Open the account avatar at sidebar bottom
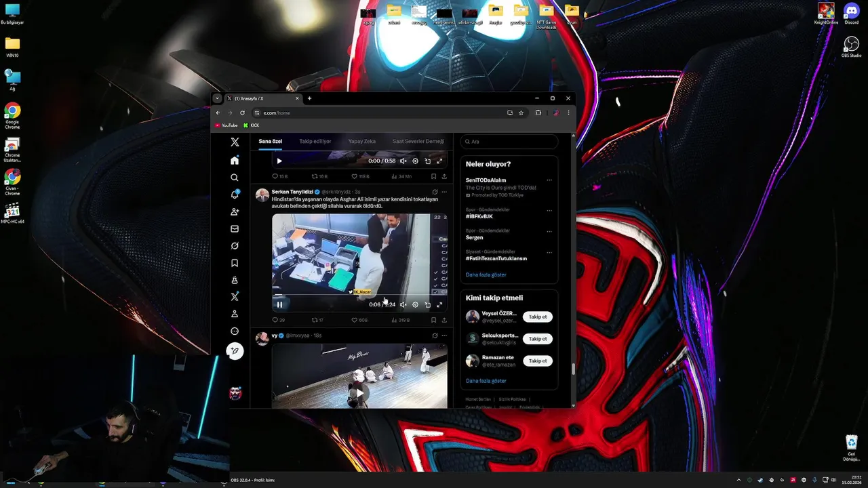The height and width of the screenshot is (488, 868). pos(235,393)
